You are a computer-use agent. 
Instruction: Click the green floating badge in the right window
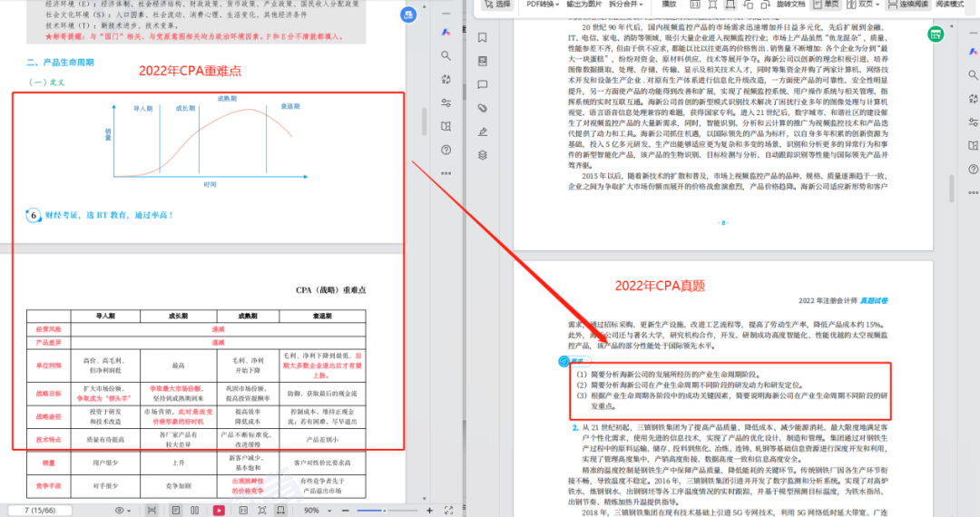tap(936, 34)
